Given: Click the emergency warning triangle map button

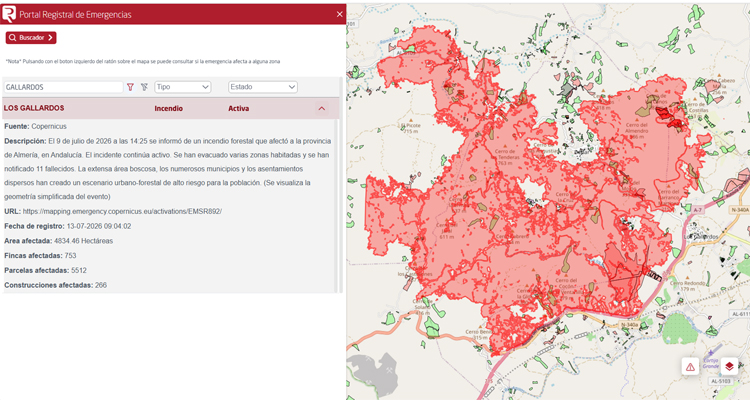Looking at the screenshot, I should click(x=690, y=367).
